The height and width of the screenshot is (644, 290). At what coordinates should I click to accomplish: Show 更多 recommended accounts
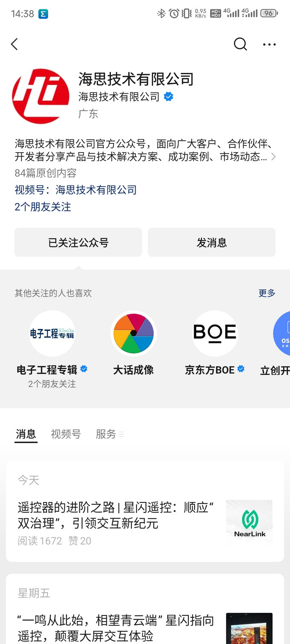(267, 293)
